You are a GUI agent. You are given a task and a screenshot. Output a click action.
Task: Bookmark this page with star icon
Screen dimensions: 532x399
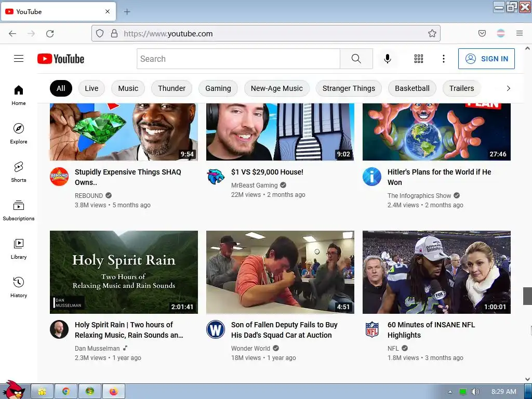pos(432,33)
